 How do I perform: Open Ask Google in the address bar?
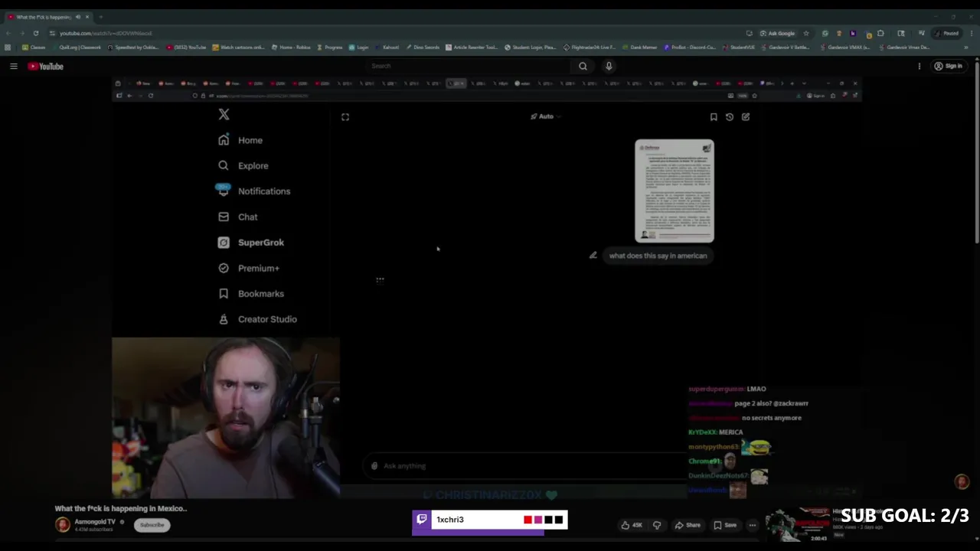777,33
